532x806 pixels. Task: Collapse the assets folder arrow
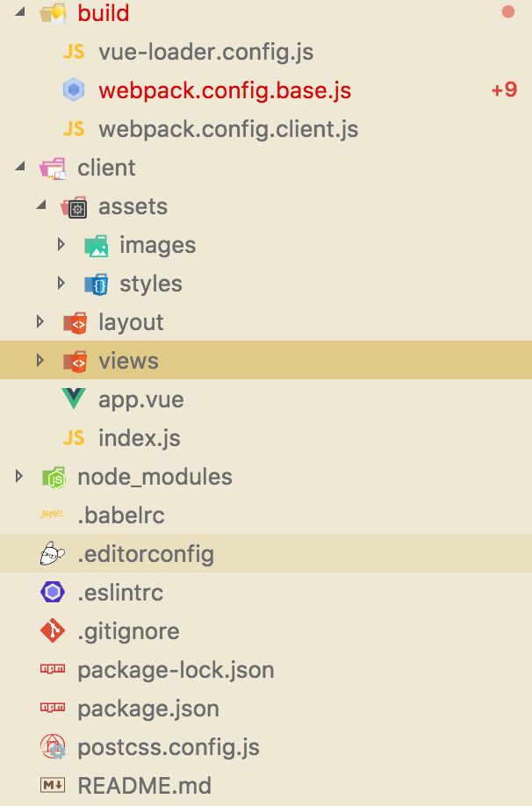pyautogui.click(x=41, y=205)
